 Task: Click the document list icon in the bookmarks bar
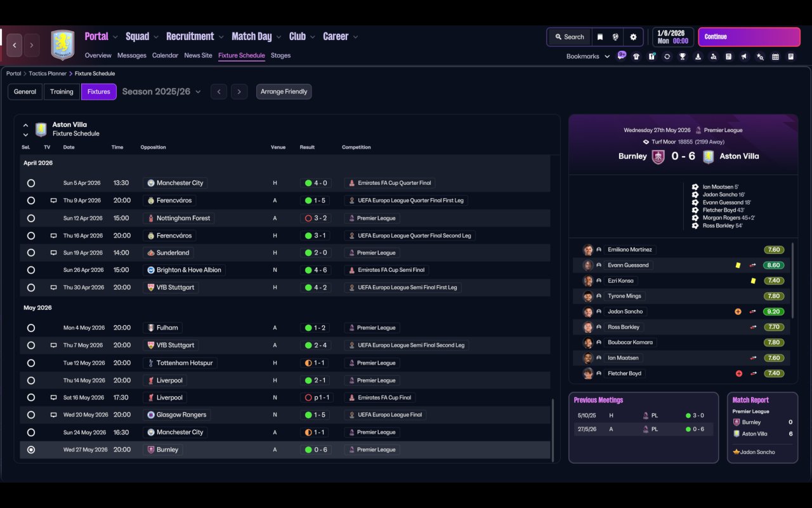[729, 57]
